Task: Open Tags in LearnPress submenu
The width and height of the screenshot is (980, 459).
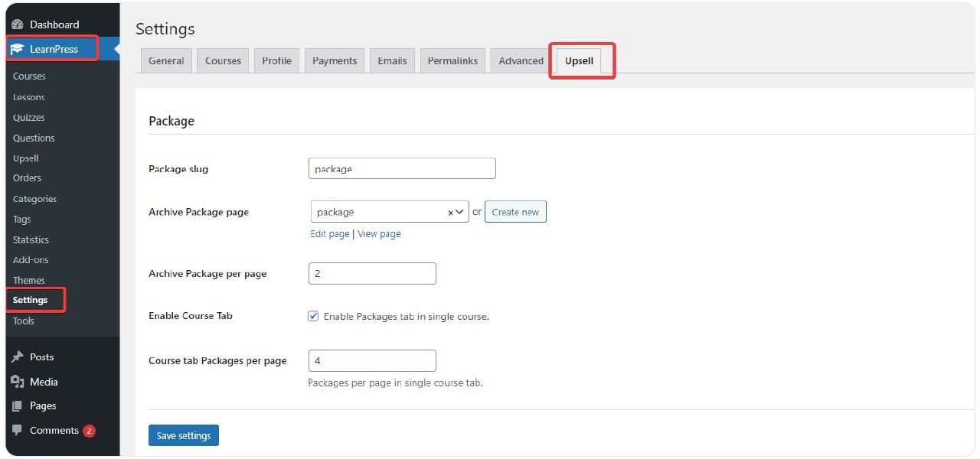Action: point(22,220)
